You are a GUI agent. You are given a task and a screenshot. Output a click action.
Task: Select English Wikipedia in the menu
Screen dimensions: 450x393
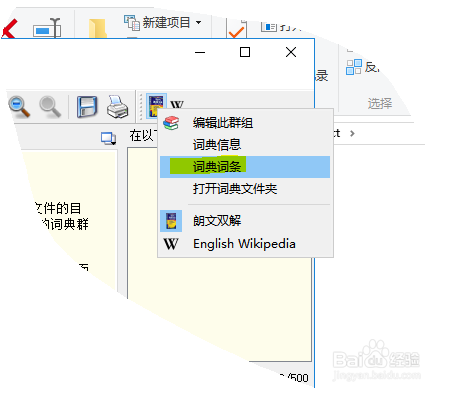click(245, 244)
